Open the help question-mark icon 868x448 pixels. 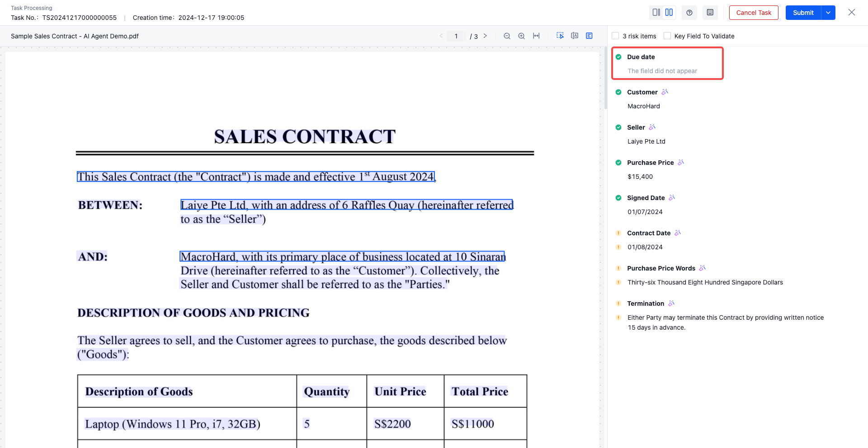(x=689, y=13)
